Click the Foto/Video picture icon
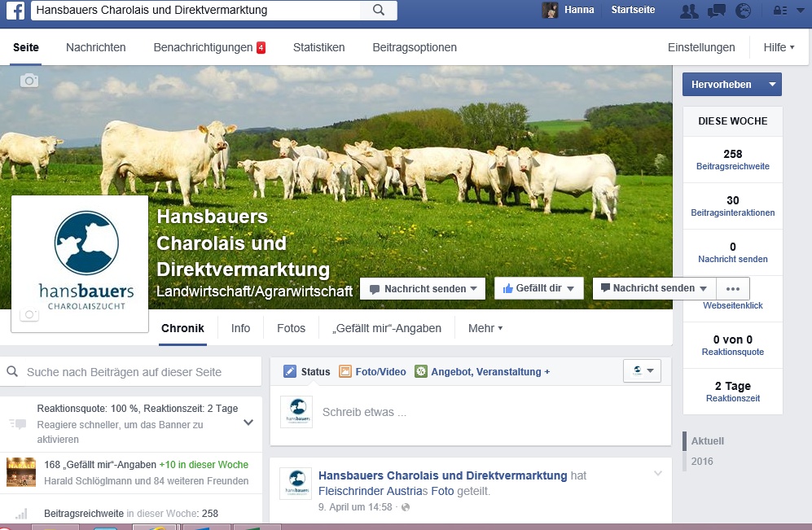 (x=345, y=371)
